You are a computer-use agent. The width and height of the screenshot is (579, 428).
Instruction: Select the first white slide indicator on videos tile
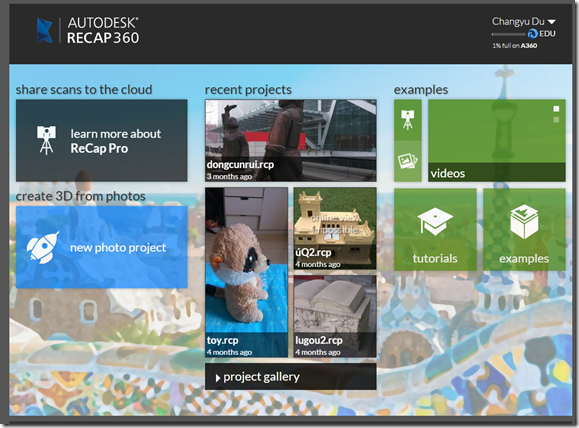[x=556, y=109]
